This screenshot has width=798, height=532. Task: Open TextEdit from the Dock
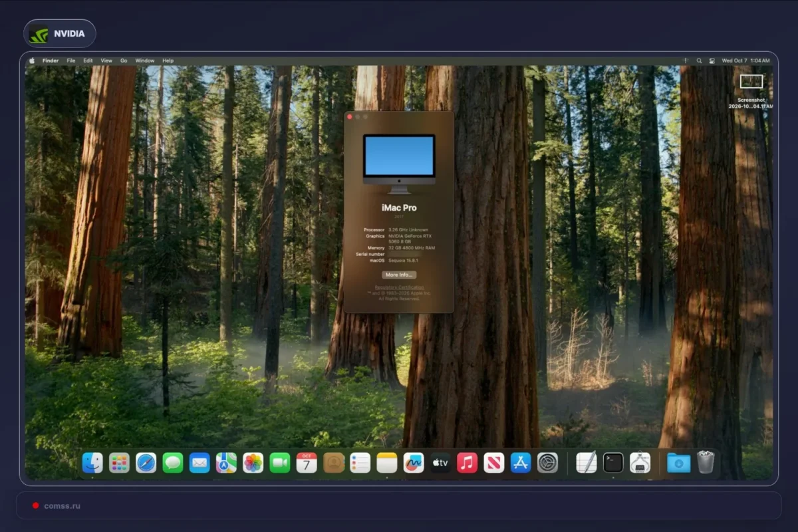[586, 462]
